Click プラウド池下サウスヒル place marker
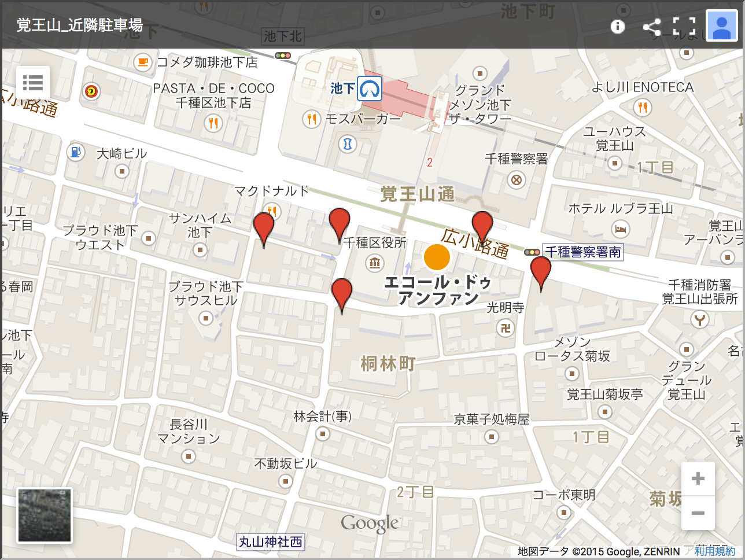The width and height of the screenshot is (745, 560). pyautogui.click(x=206, y=318)
